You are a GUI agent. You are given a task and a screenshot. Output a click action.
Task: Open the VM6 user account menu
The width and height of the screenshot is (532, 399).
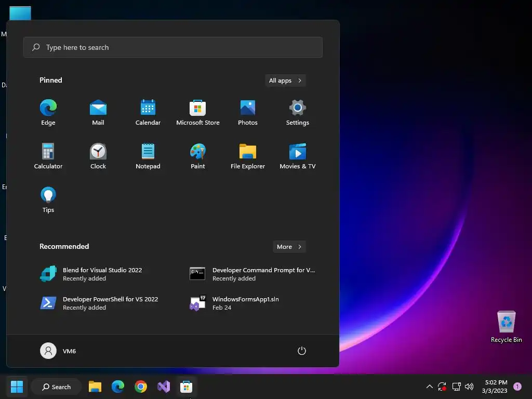click(x=58, y=351)
